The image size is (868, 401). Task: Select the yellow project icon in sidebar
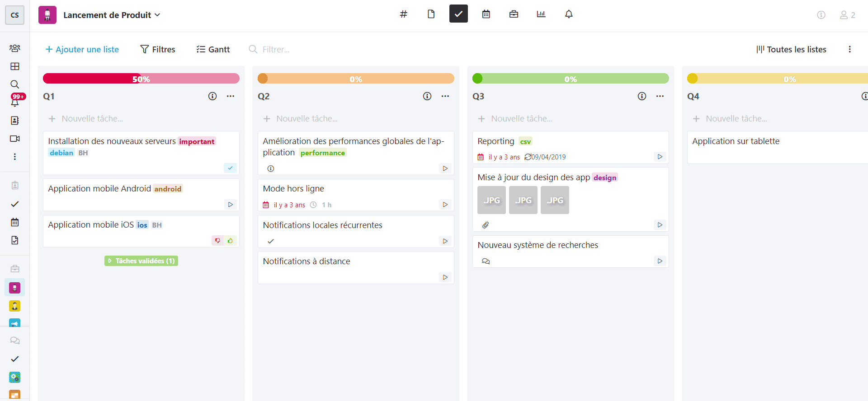point(14,306)
